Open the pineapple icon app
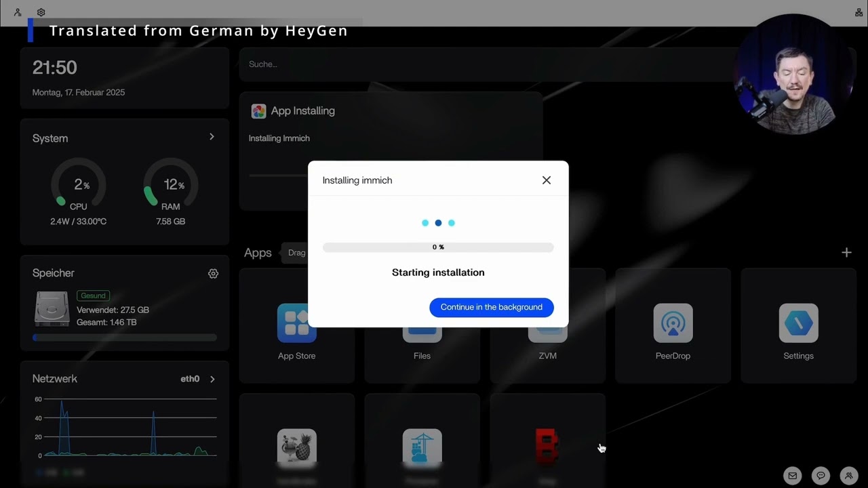 (296, 447)
